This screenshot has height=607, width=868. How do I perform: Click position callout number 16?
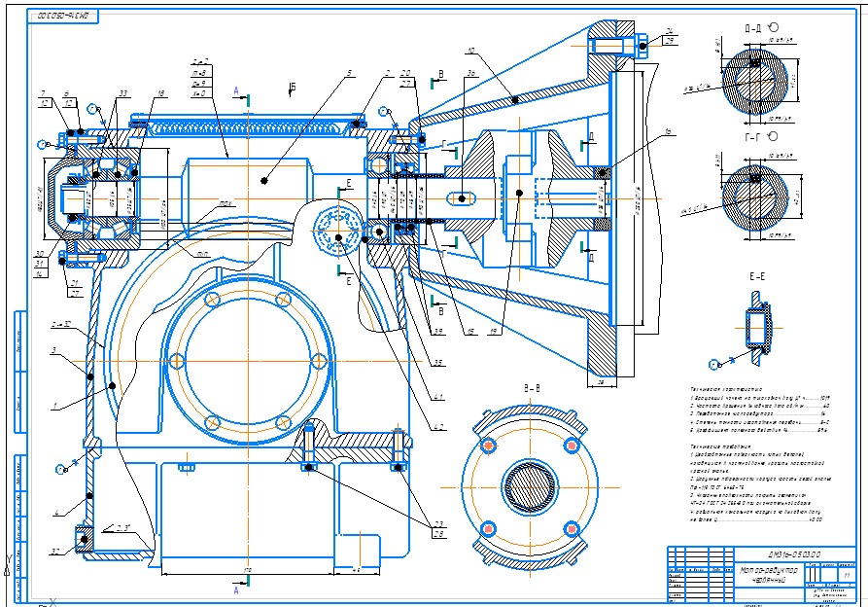(668, 132)
